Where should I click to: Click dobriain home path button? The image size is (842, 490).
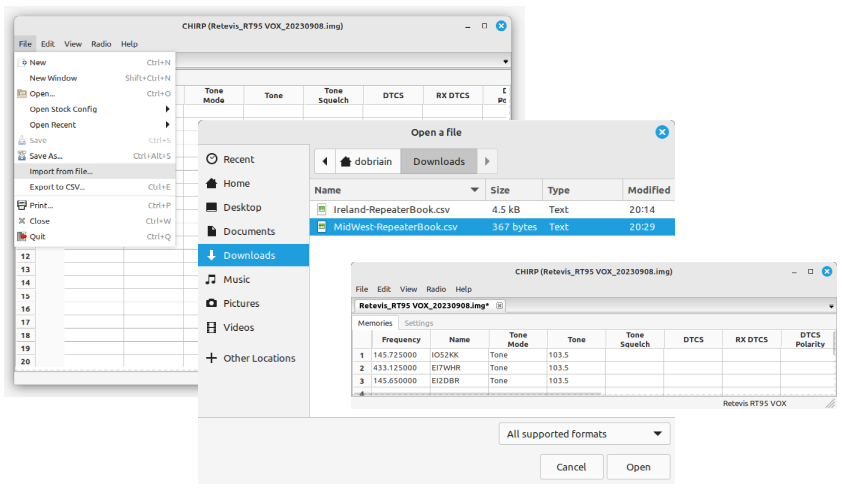[368, 161]
